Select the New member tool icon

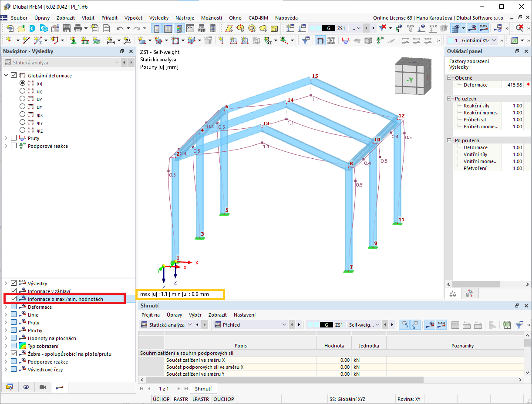click(x=38, y=40)
